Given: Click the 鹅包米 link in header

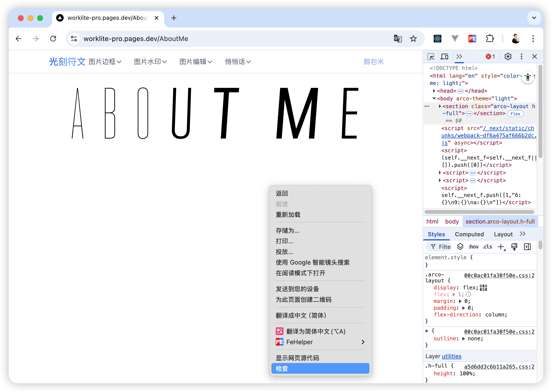Looking at the screenshot, I should (x=374, y=62).
